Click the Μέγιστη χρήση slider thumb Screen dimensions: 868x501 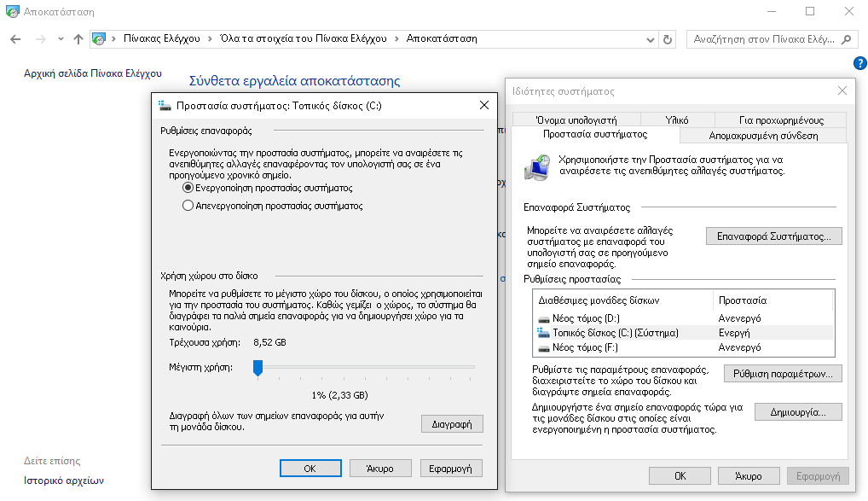258,368
